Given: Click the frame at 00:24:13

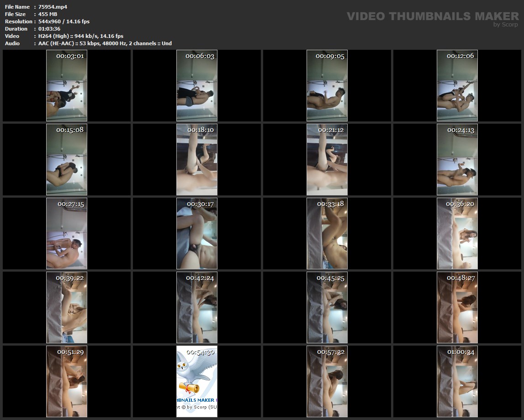Looking at the screenshot, I should pyautogui.click(x=457, y=160).
